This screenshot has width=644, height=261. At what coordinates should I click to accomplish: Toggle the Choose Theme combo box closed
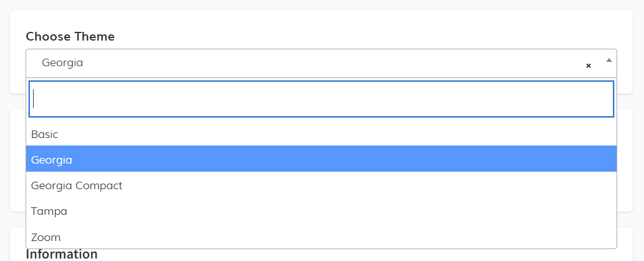click(608, 60)
